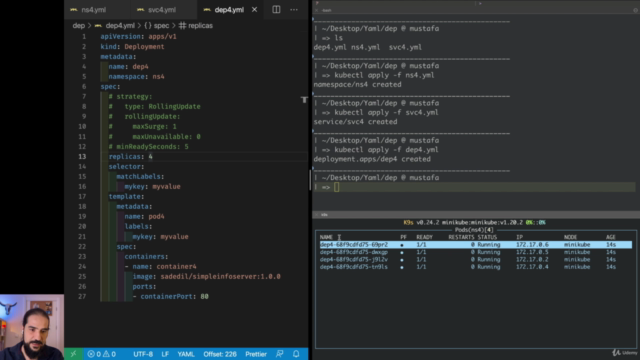Select pod dep4-68f9cdfd75-dwxgp in K9s

pos(476,252)
